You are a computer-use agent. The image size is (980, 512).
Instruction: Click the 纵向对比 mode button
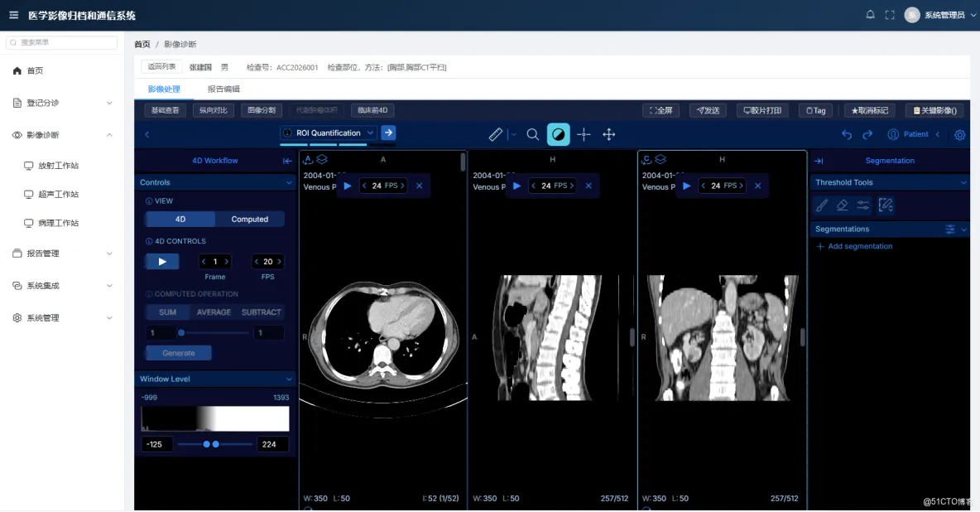point(214,111)
